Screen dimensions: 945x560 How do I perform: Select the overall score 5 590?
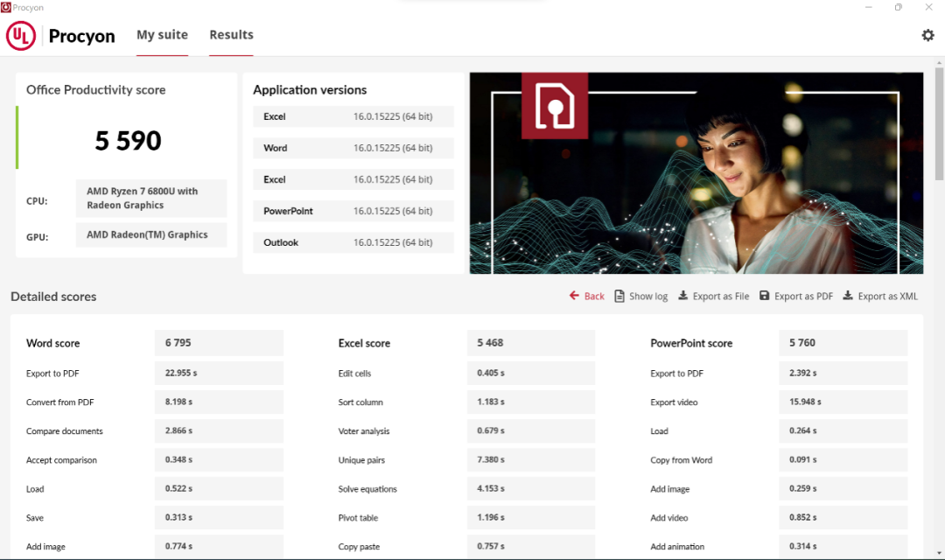[128, 141]
